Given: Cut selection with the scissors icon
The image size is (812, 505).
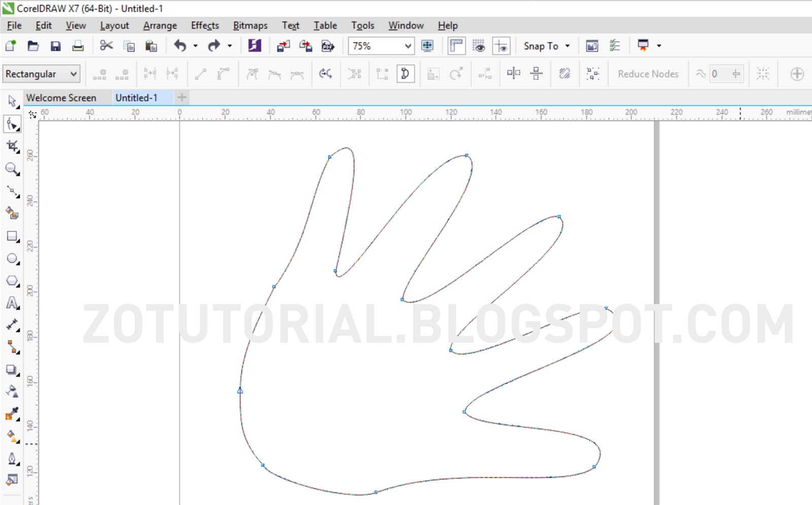Looking at the screenshot, I should pyautogui.click(x=106, y=46).
